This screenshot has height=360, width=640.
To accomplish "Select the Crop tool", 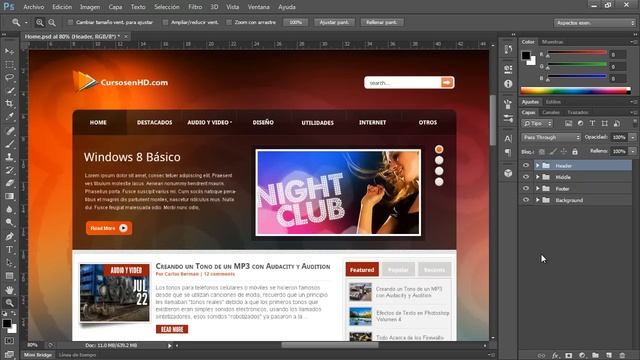I will tap(9, 104).
